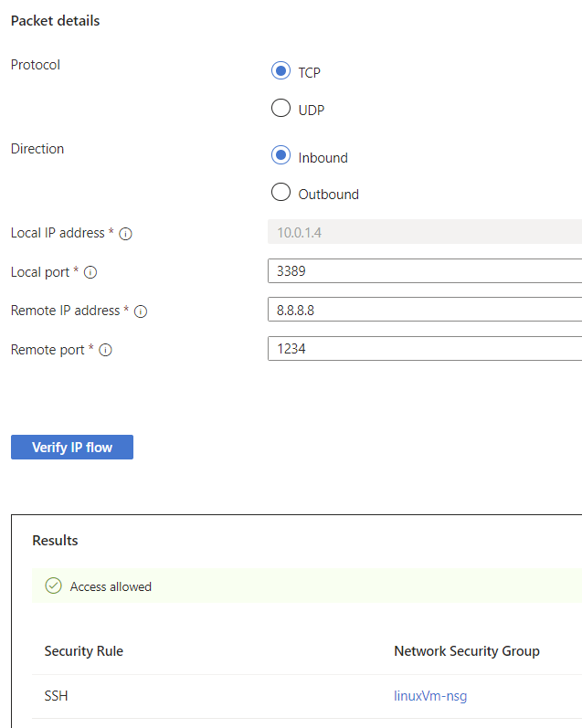Click info icon beside Local IP address
Screen dimensions: 582x728
(126, 234)
